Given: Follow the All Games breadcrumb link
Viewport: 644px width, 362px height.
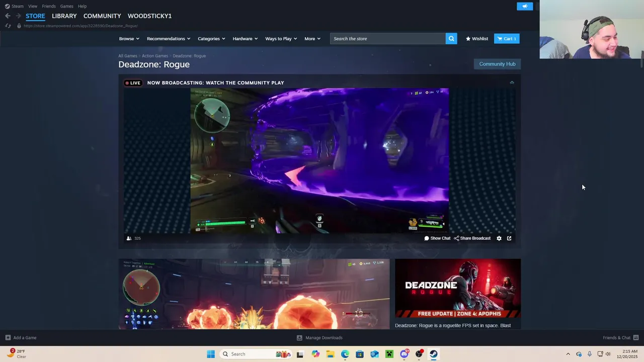Looking at the screenshot, I should pos(128,56).
